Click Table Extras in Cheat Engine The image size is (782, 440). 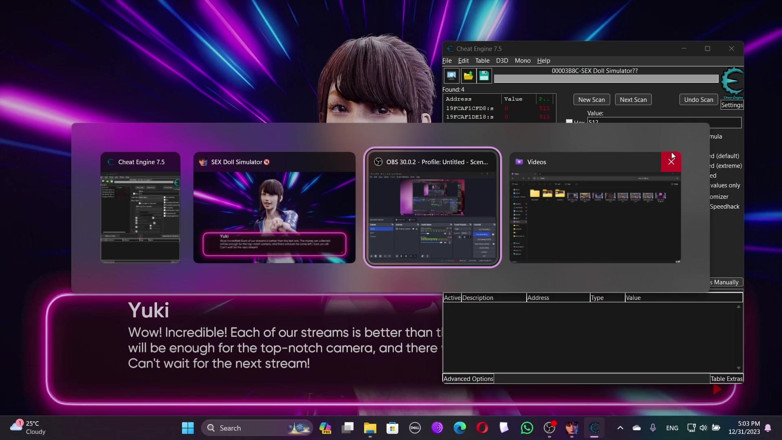point(726,379)
